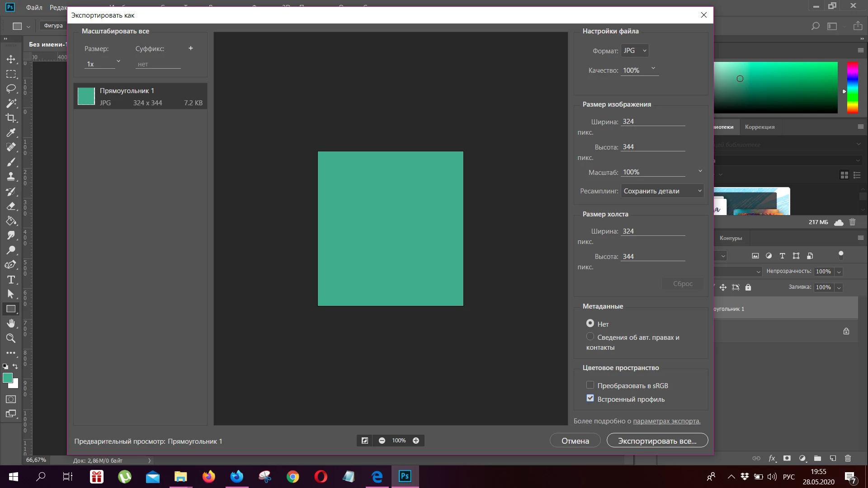Open the Quality percentage dropdown
868x488 pixels.
(x=653, y=69)
